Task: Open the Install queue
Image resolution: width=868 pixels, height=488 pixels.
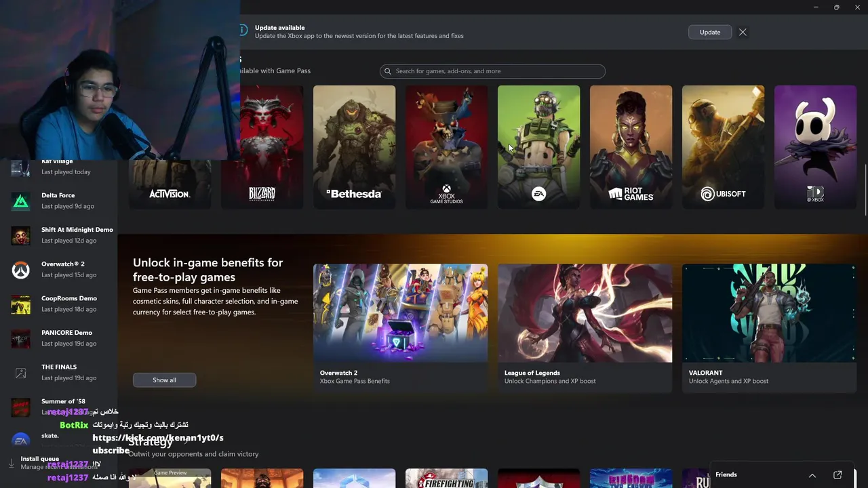Action: (60, 463)
